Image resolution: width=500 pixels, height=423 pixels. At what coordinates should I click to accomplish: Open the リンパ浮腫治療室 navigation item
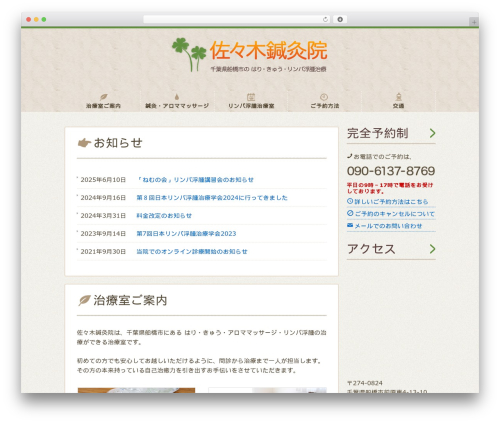tap(251, 101)
